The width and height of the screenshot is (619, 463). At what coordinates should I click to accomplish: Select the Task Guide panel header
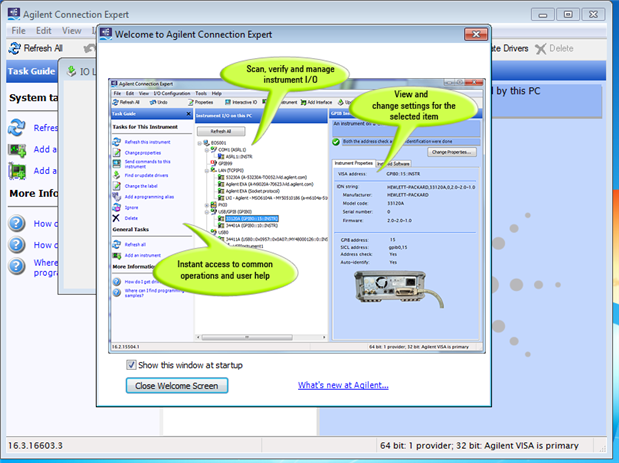32,71
